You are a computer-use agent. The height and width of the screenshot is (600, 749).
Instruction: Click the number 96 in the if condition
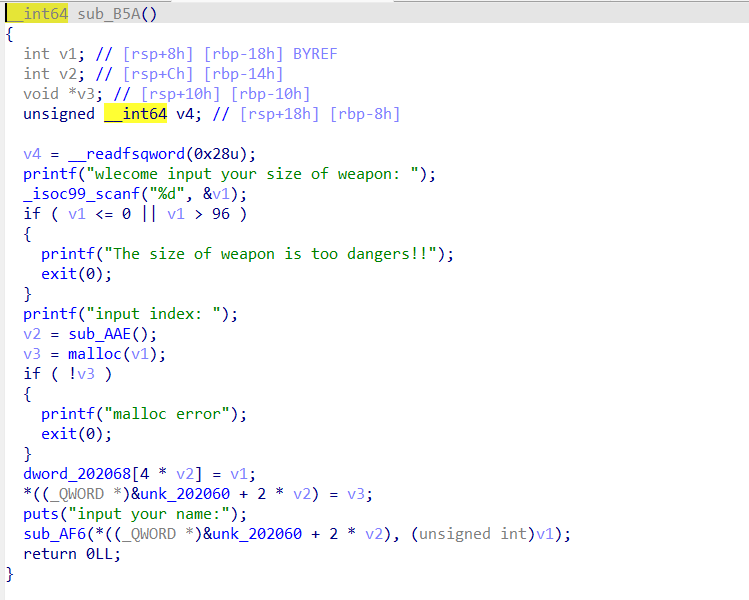(222, 214)
